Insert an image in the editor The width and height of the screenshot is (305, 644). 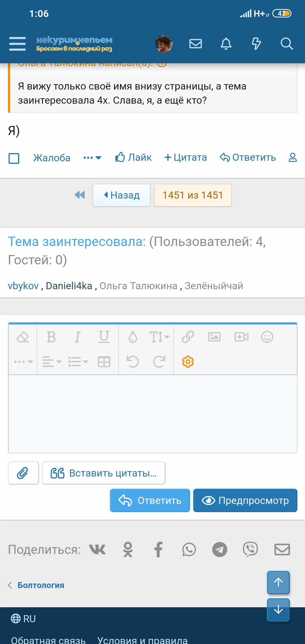click(x=214, y=337)
